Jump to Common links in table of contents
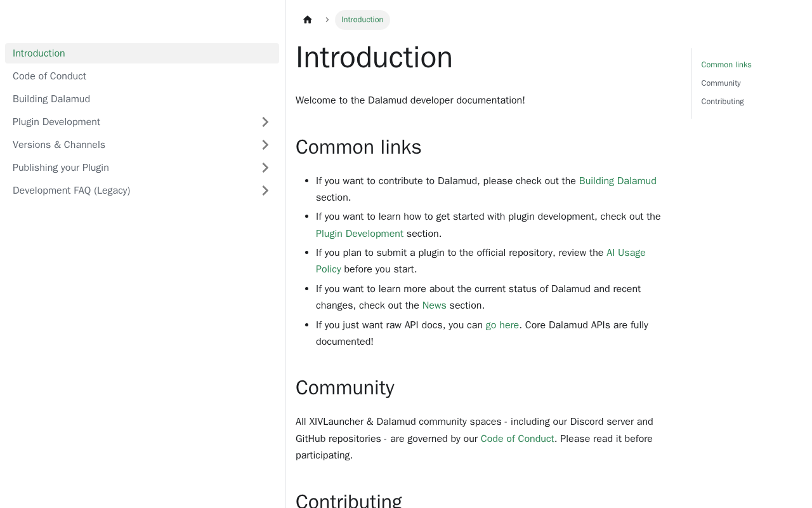The height and width of the screenshot is (508, 812). click(x=726, y=65)
